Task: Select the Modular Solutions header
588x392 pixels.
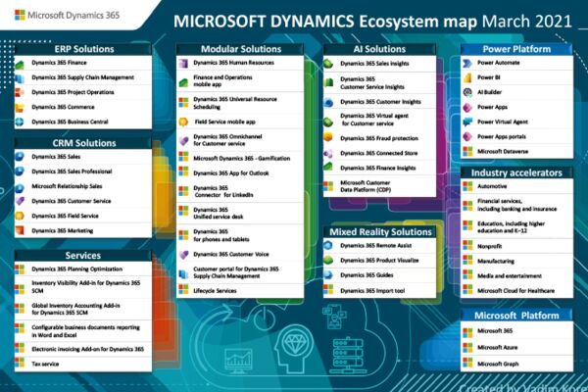Action: pos(240,49)
